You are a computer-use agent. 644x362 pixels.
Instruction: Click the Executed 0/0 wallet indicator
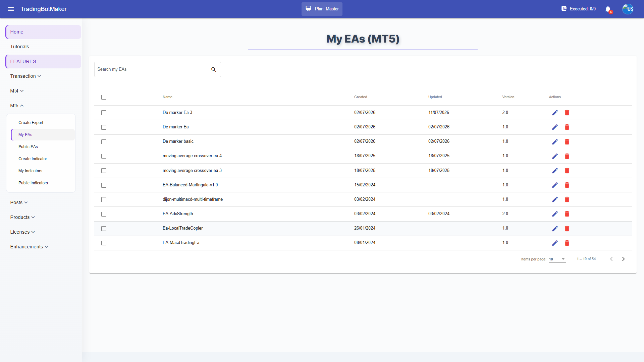point(579,9)
